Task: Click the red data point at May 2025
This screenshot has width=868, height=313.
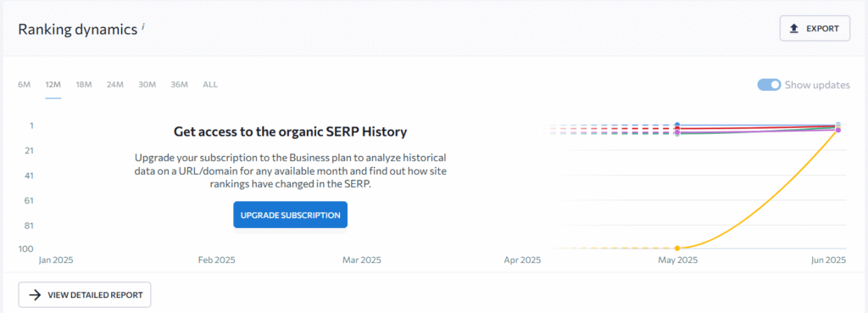Action: (677, 129)
